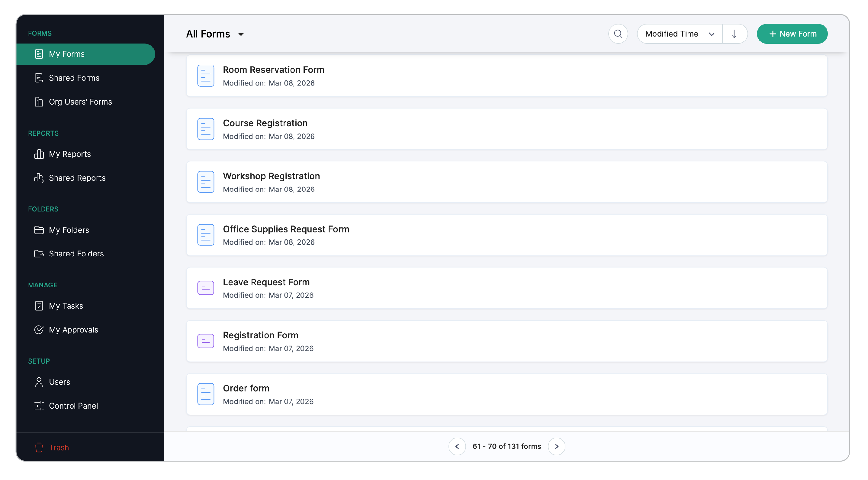
Task: Open the Course Registration form title
Action: coord(265,123)
